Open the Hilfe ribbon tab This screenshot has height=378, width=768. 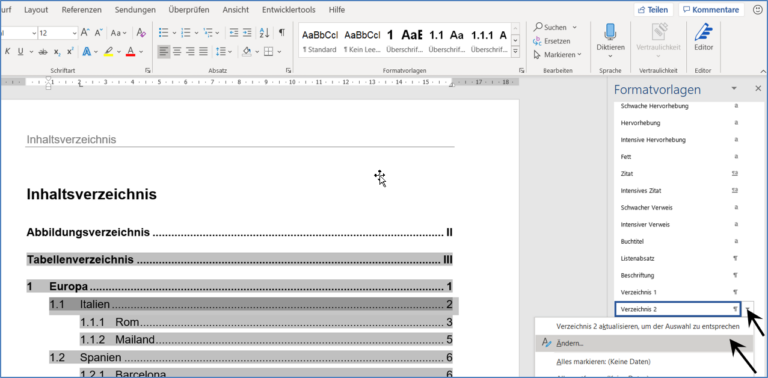pyautogui.click(x=336, y=10)
